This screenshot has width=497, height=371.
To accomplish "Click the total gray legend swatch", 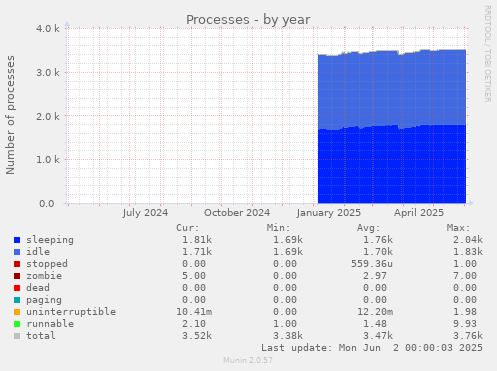I will [17, 336].
